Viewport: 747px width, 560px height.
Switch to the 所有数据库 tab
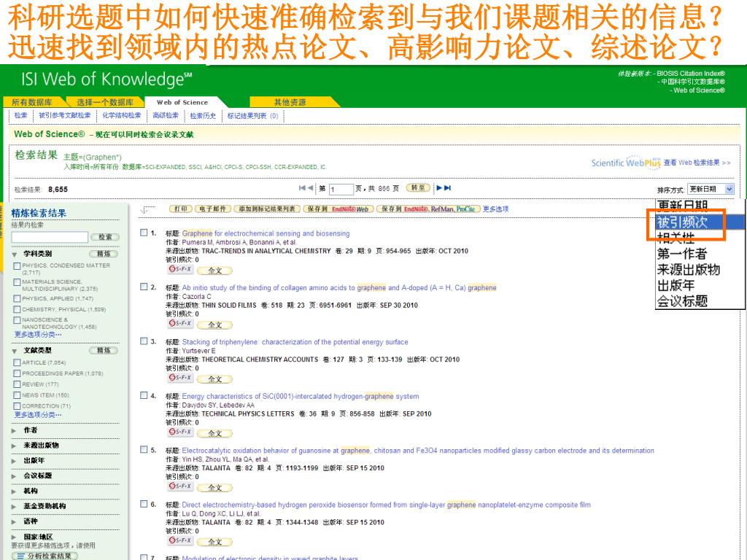(32, 102)
